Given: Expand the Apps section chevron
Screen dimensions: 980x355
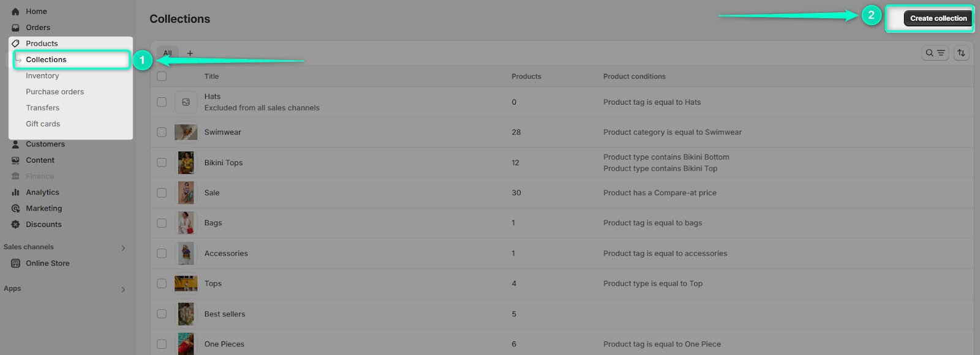Looking at the screenshot, I should pyautogui.click(x=123, y=290).
